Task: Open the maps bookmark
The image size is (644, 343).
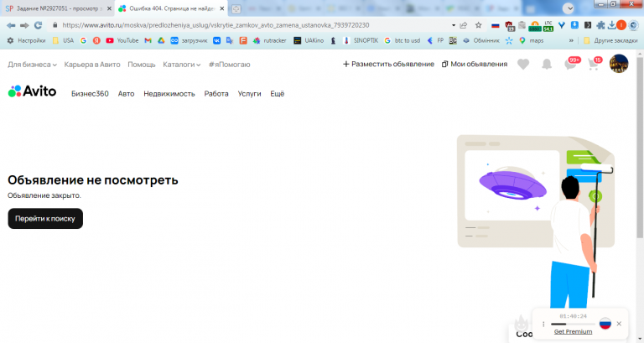Action: tap(531, 40)
